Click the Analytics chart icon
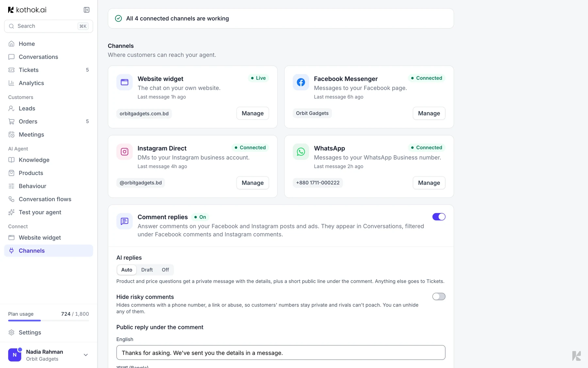 tap(11, 83)
